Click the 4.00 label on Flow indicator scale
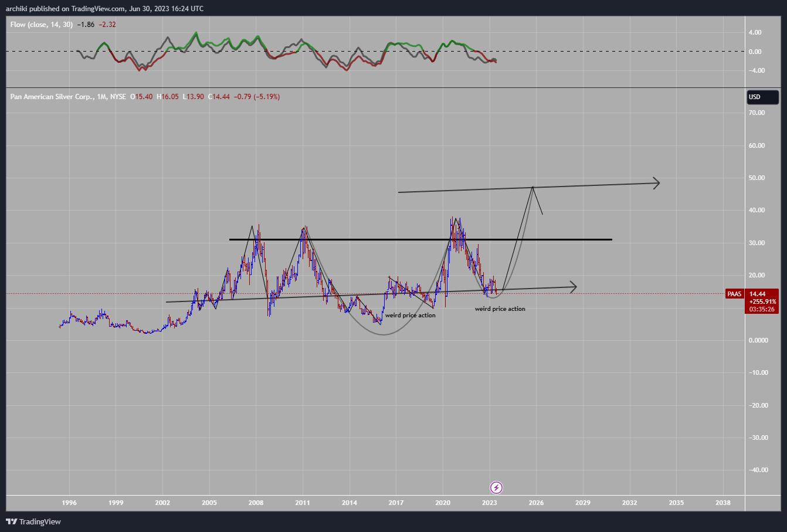The width and height of the screenshot is (787, 532). [755, 32]
